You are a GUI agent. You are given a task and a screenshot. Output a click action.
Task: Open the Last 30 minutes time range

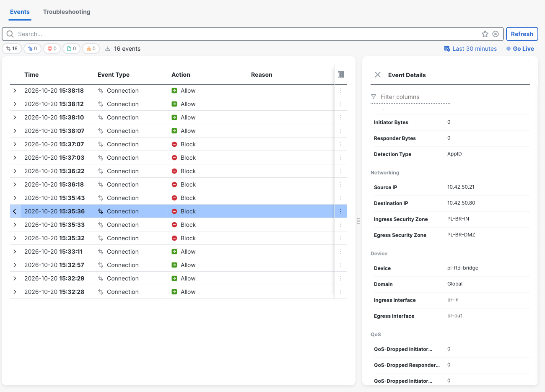click(x=475, y=49)
